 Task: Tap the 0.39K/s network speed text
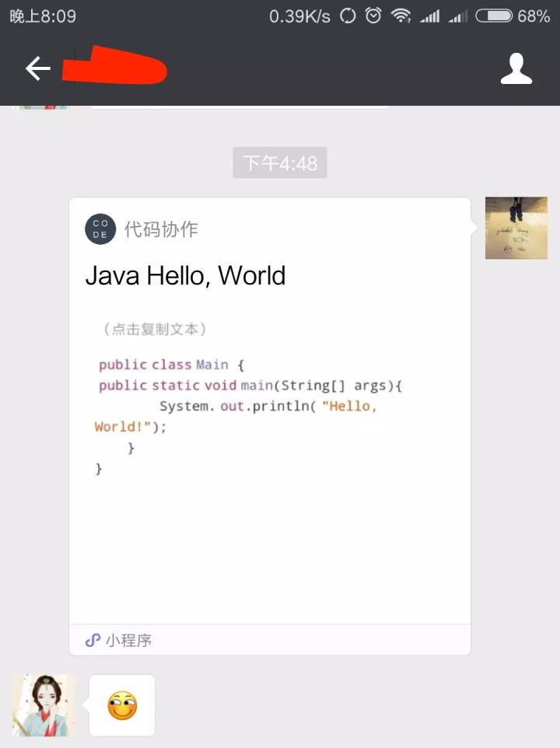coord(299,16)
